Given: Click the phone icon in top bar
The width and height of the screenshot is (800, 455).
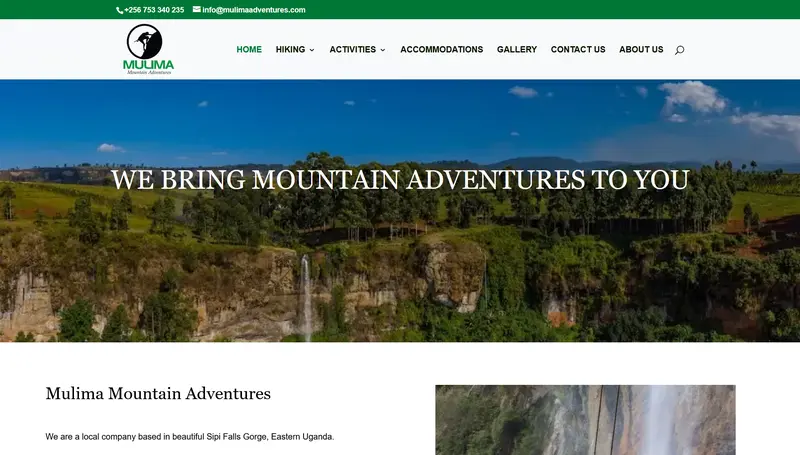Looking at the screenshot, I should click(119, 10).
